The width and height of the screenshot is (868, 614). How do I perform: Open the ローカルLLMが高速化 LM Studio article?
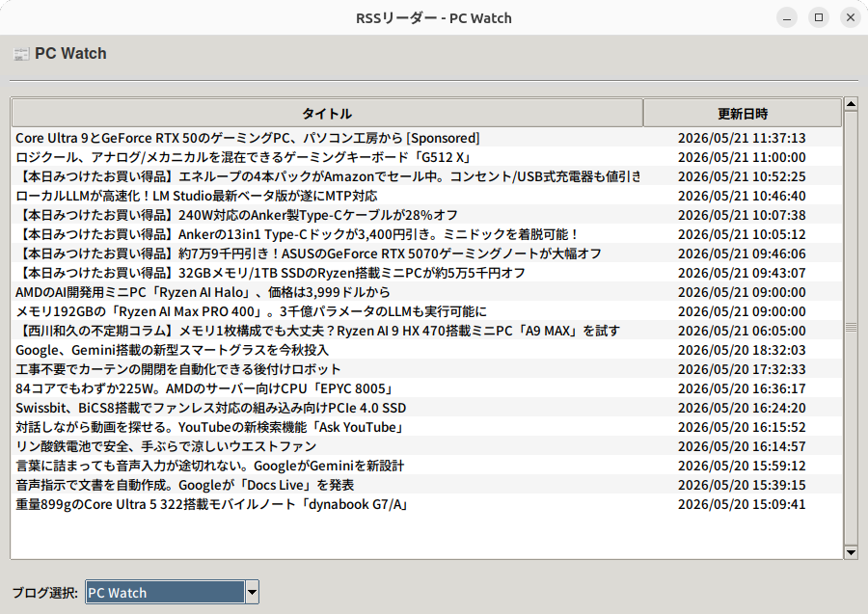tap(426, 196)
